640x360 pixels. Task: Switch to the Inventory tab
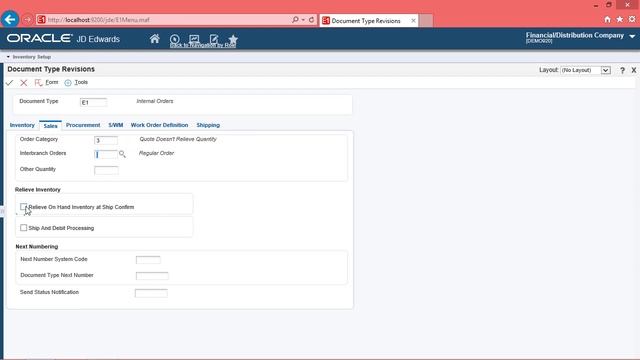pyautogui.click(x=22, y=125)
